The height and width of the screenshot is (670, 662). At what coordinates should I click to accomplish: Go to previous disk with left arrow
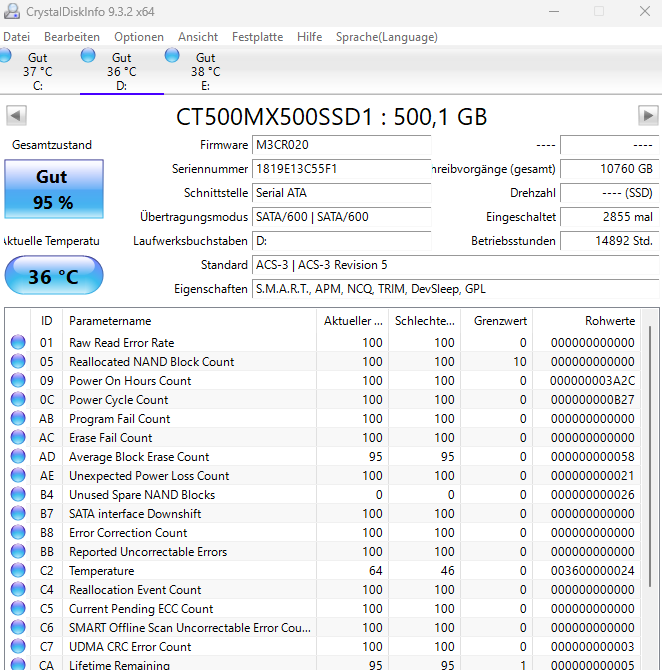pyautogui.click(x=16, y=115)
